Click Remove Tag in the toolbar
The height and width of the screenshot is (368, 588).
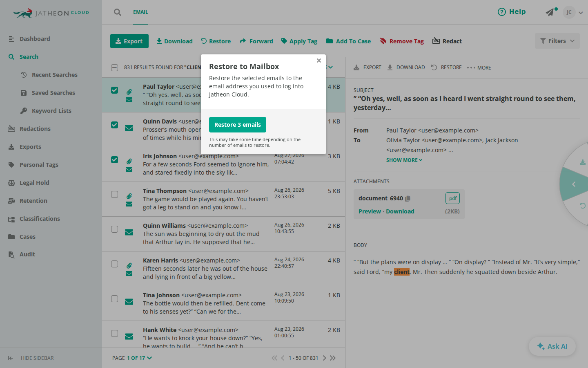pos(402,41)
